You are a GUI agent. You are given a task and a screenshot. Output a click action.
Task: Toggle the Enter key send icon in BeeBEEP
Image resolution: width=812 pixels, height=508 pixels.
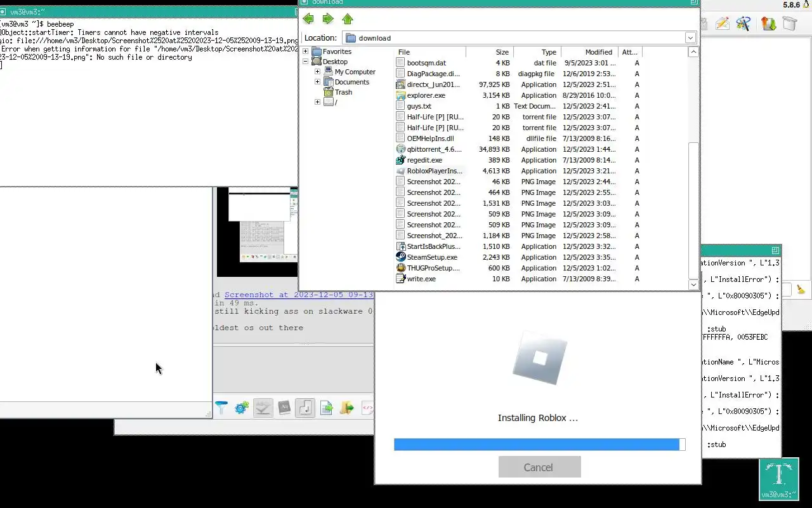[305, 408]
